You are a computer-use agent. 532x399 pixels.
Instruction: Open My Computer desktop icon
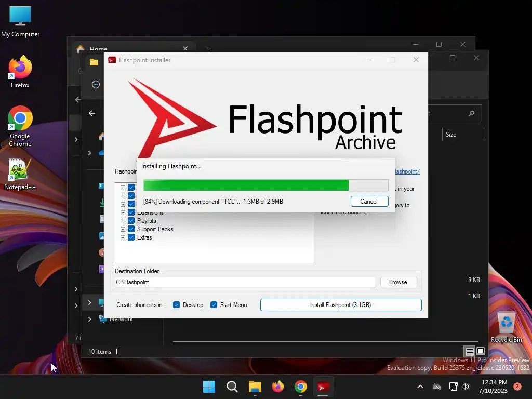pyautogui.click(x=20, y=22)
